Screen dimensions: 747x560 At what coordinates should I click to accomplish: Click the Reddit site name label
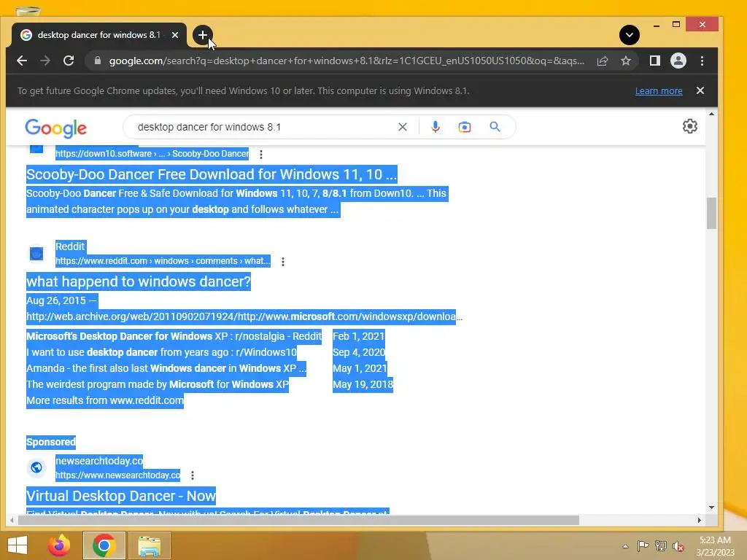[x=70, y=246]
